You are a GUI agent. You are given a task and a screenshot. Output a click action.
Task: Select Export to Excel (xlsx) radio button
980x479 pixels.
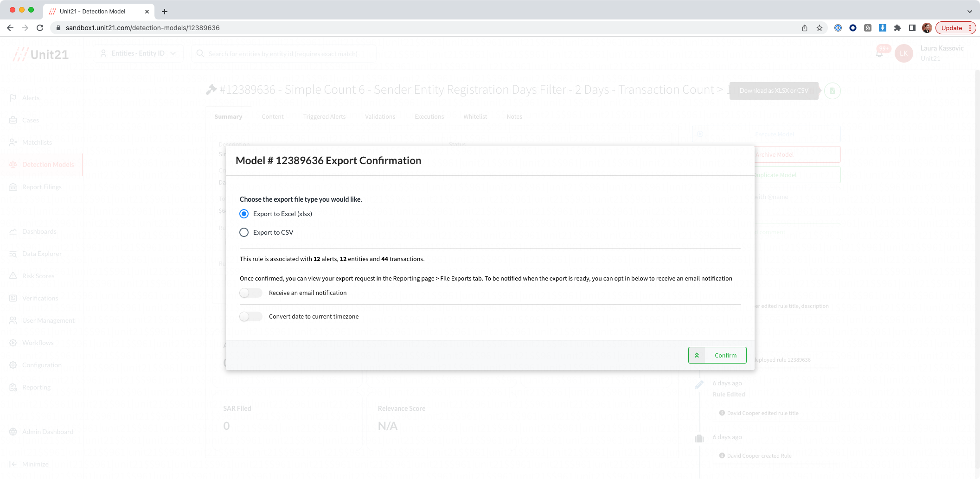[x=244, y=214]
